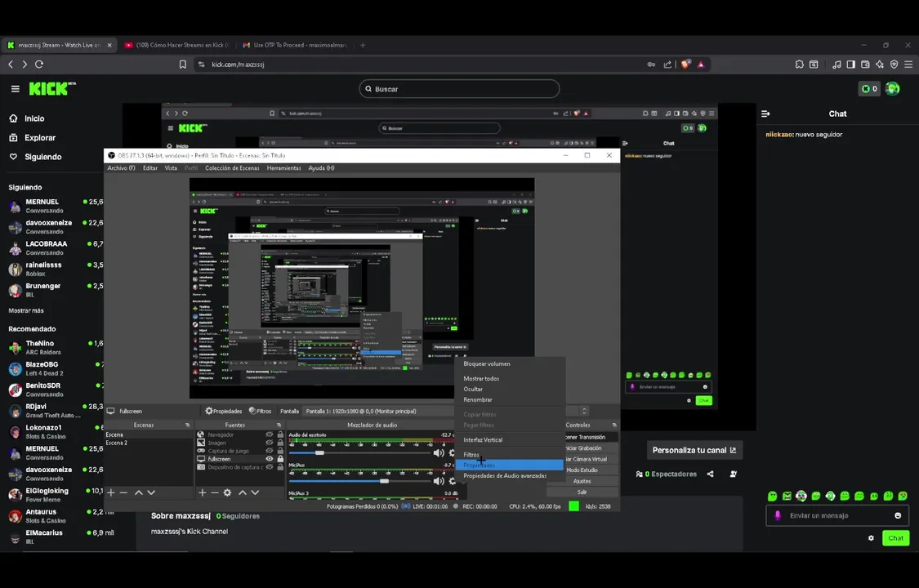Toggle lock on the Imagen source
Image resolution: width=919 pixels, height=588 pixels.
pyautogui.click(x=280, y=443)
